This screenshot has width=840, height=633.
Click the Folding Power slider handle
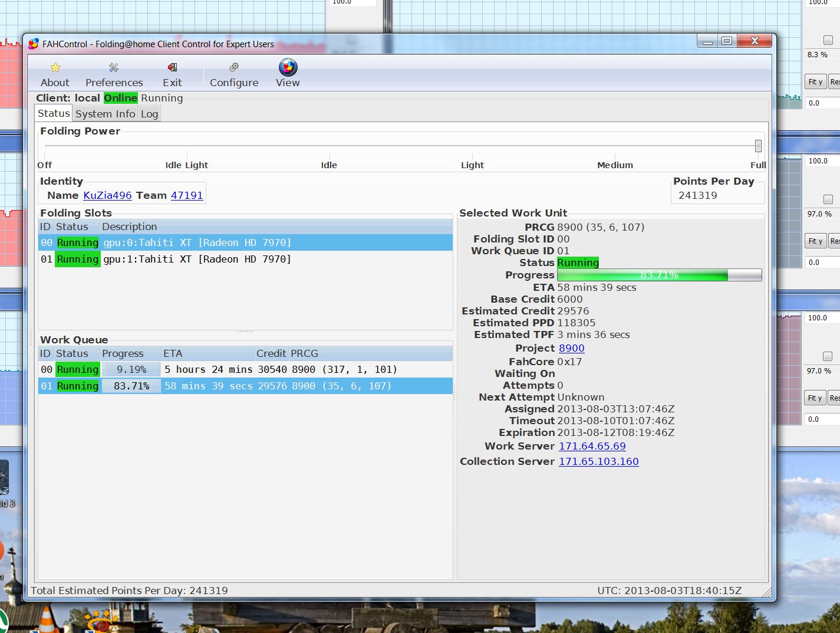[x=758, y=146]
